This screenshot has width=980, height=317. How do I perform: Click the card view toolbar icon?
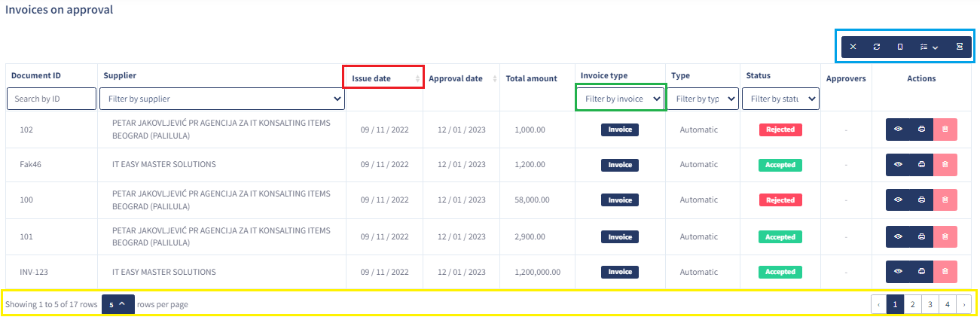coord(900,47)
